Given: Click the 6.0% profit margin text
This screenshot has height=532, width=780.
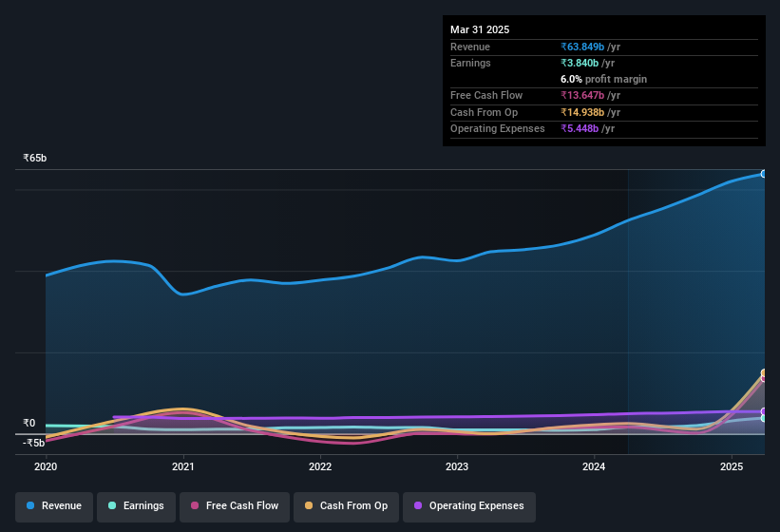Looking at the screenshot, I should [603, 79].
